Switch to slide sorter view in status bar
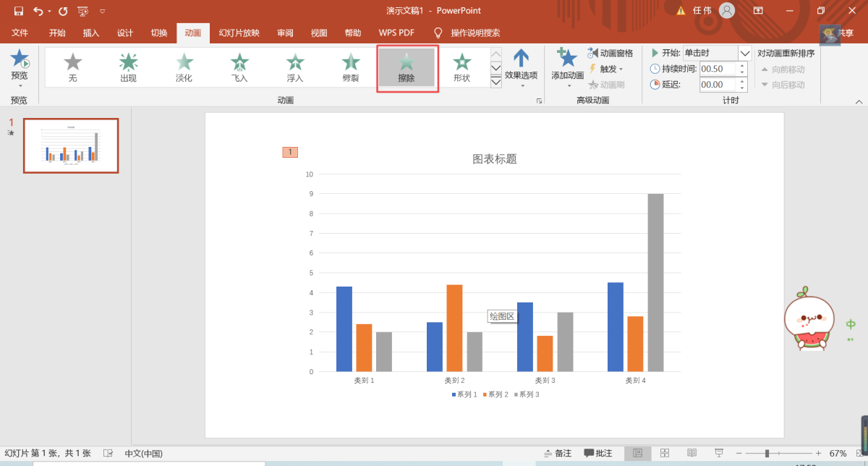 (665, 453)
